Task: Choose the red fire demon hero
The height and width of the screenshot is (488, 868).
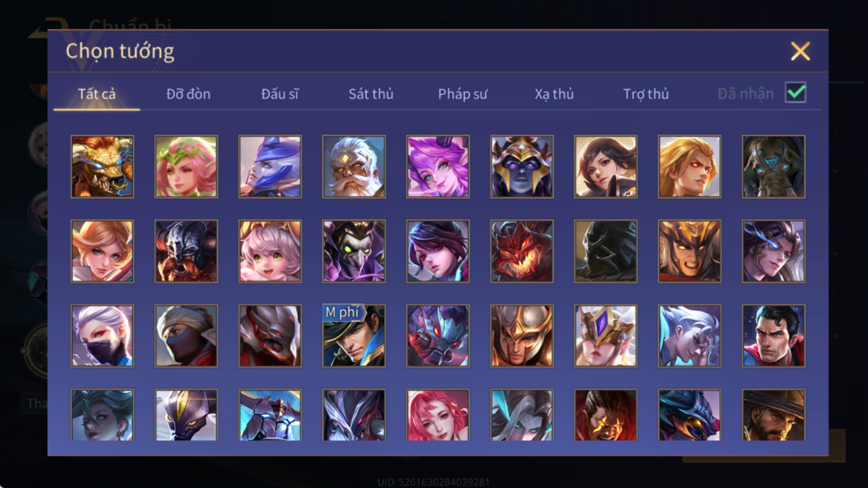Action: [522, 251]
